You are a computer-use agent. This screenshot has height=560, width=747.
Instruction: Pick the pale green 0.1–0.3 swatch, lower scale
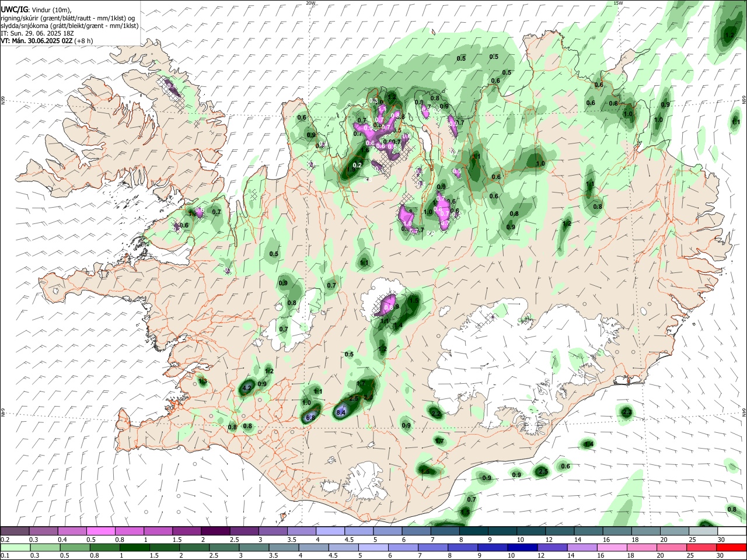15,547
